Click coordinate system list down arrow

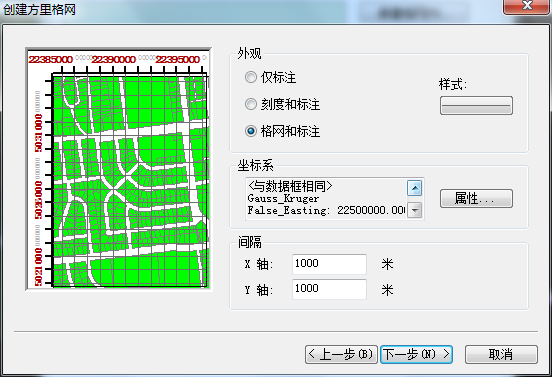415,210
